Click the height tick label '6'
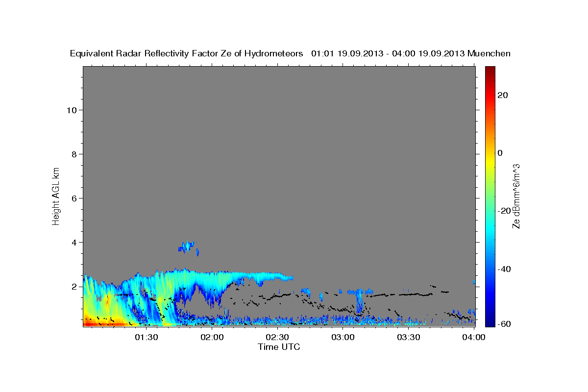The width and height of the screenshot is (588, 392). tap(74, 198)
